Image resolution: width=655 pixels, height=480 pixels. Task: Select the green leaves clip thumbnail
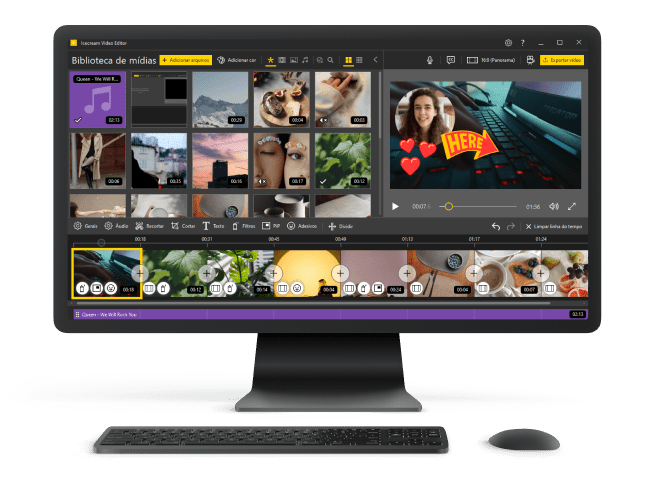tap(343, 161)
